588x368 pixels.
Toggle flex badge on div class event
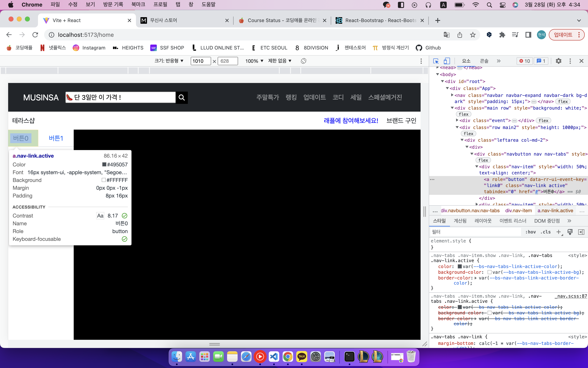[543, 120]
